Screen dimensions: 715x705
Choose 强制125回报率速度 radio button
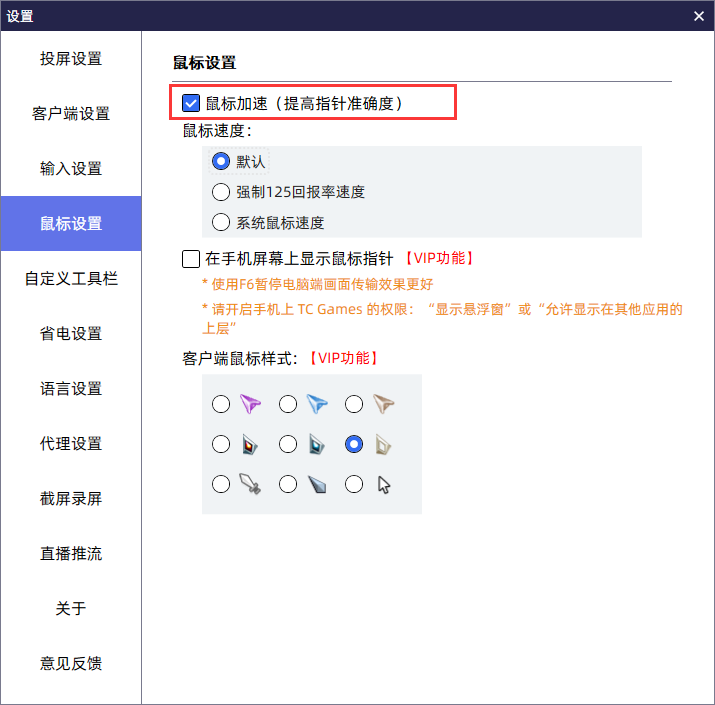coord(221,192)
